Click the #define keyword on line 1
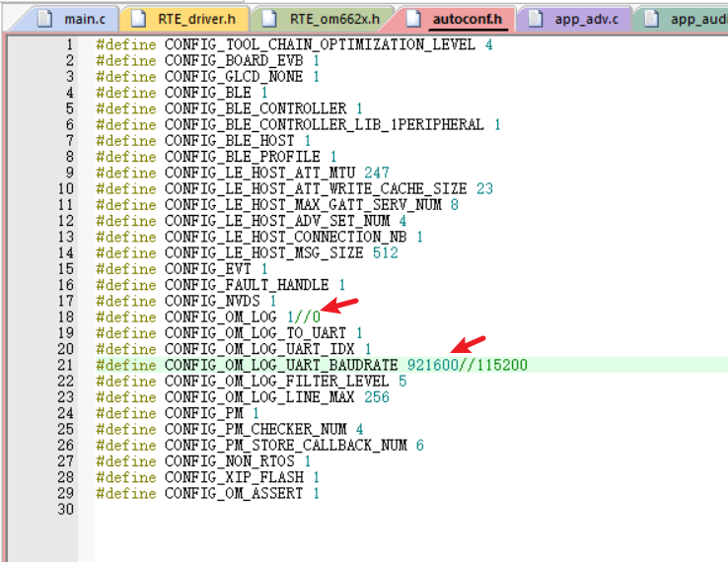This screenshot has height=562, width=728. tap(126, 44)
